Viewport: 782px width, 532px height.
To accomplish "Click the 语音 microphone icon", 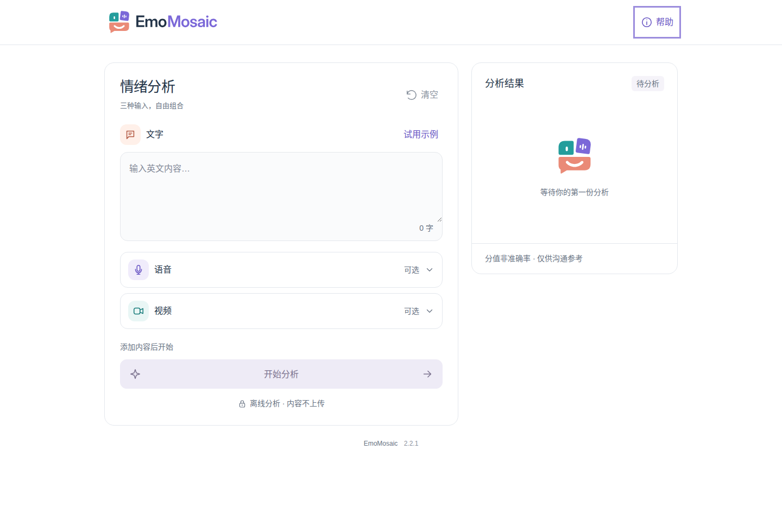I will point(138,270).
